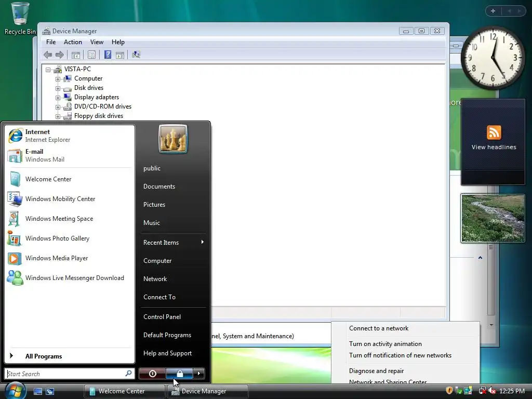Lock the computer with the padlock button
This screenshot has height=399, width=532.
click(180, 374)
